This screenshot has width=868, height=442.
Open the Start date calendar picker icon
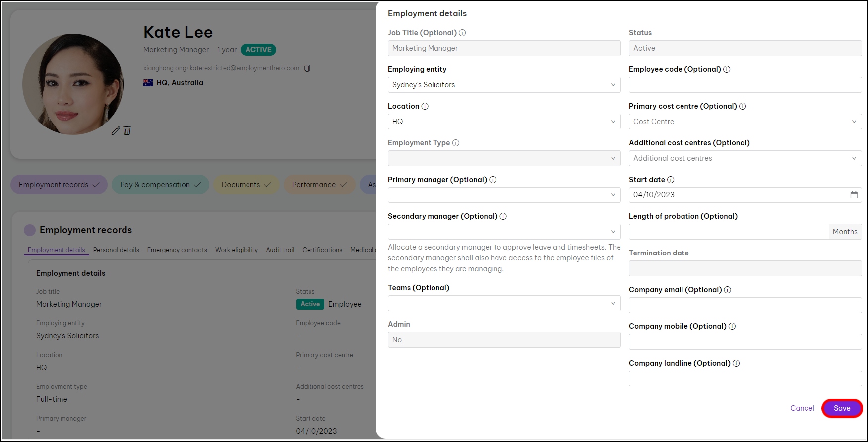854,195
